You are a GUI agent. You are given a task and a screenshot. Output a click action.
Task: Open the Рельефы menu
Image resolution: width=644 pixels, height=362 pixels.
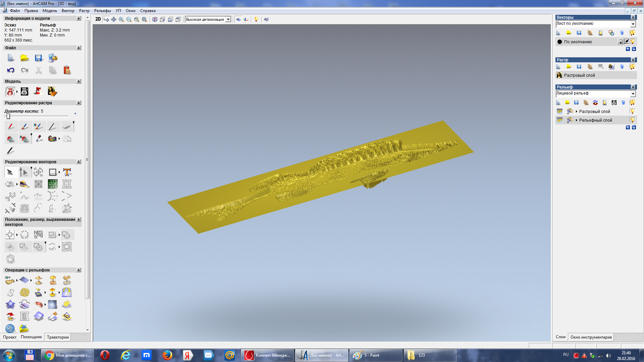pyautogui.click(x=102, y=11)
